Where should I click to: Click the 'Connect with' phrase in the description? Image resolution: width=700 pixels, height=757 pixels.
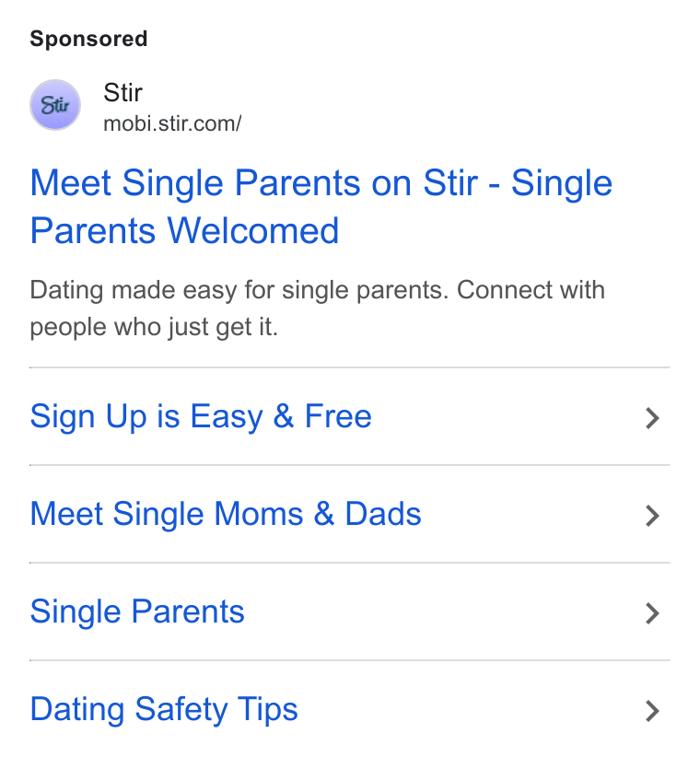tap(531, 290)
